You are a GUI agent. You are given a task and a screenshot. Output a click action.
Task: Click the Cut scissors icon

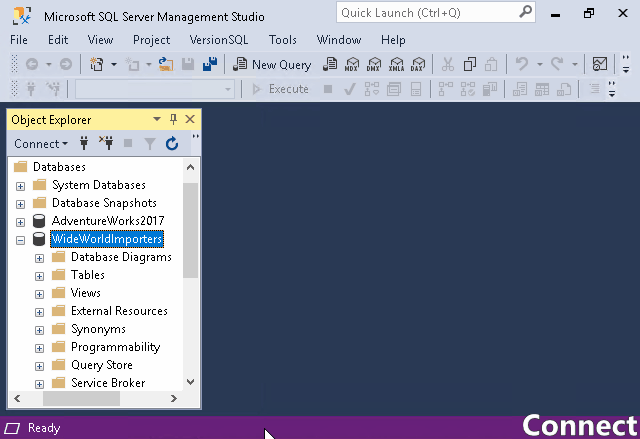click(448, 64)
